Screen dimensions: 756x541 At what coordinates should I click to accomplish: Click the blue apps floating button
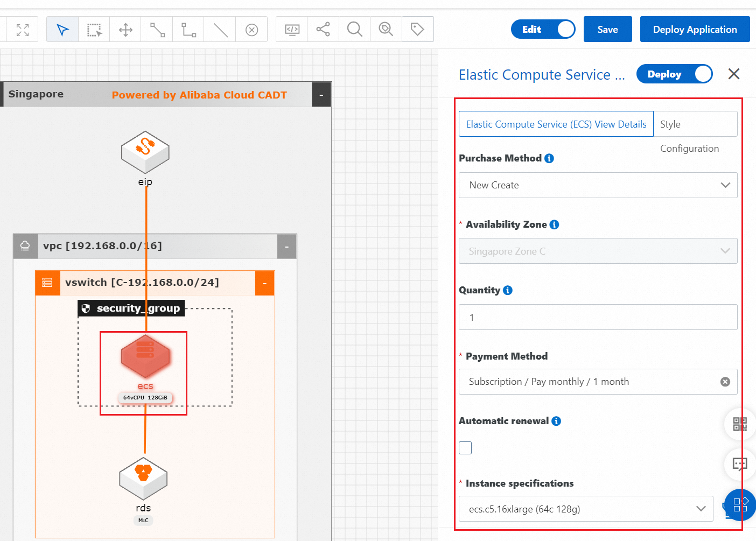(740, 505)
